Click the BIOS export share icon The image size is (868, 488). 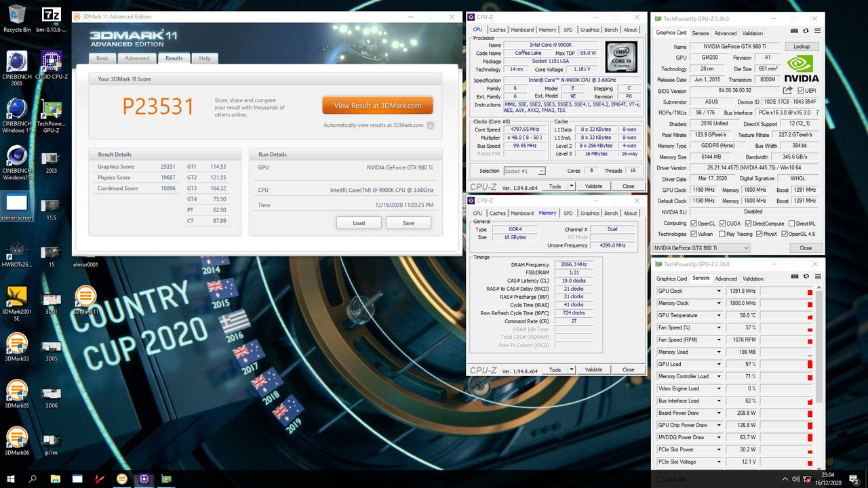coord(787,90)
